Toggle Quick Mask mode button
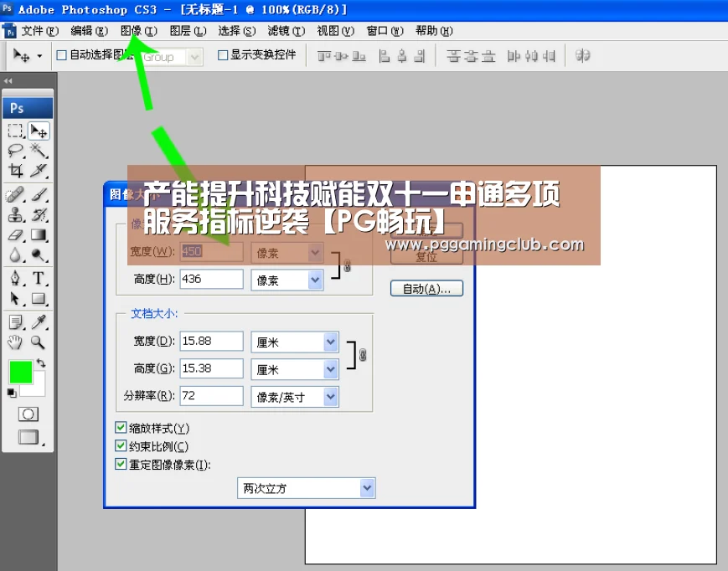Viewport: 728px width, 571px height. pyautogui.click(x=28, y=414)
